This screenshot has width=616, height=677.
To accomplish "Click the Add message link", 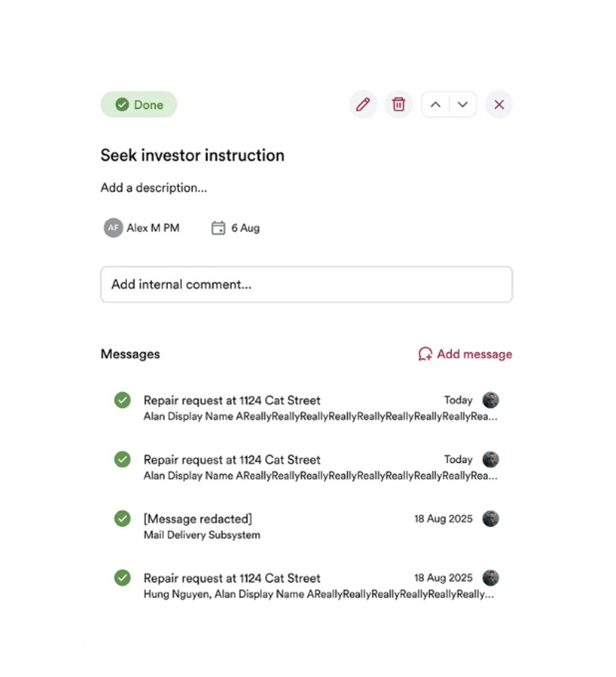I will coord(465,354).
